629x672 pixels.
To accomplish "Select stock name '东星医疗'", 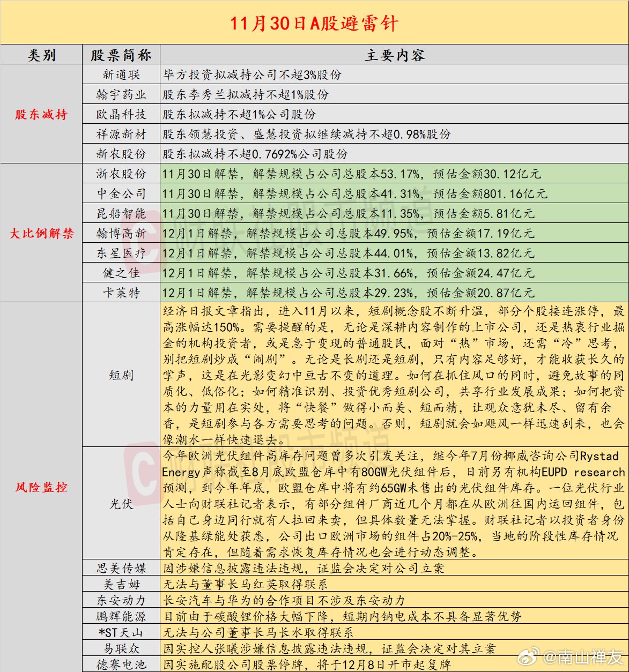I will pyautogui.click(x=121, y=253).
